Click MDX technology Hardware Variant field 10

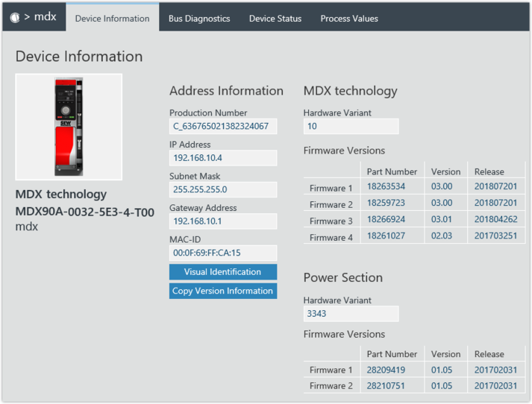point(351,127)
